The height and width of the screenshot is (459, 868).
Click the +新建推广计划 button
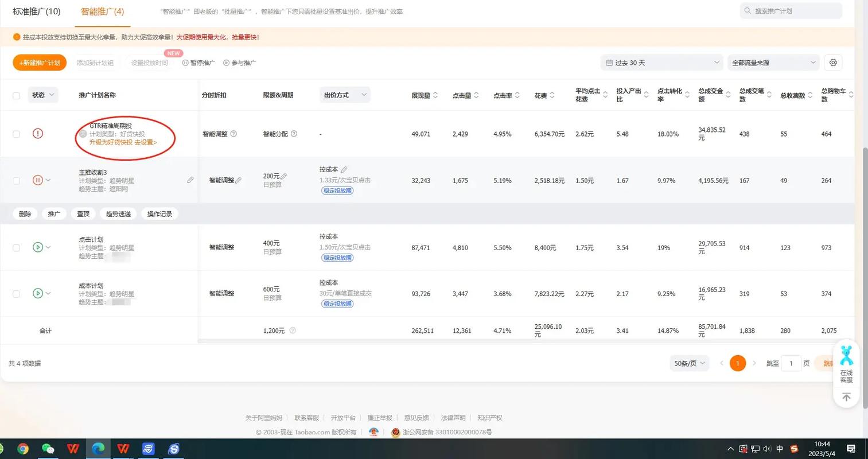[40, 63]
